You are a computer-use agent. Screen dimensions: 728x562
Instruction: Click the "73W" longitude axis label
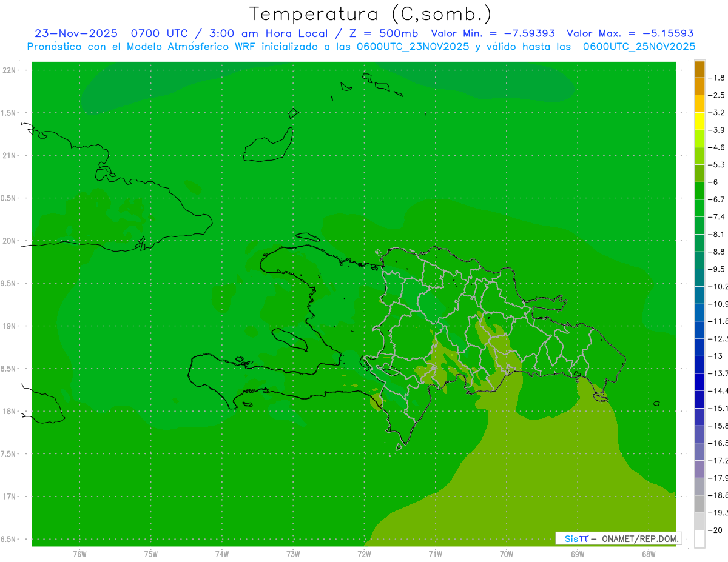point(293,554)
